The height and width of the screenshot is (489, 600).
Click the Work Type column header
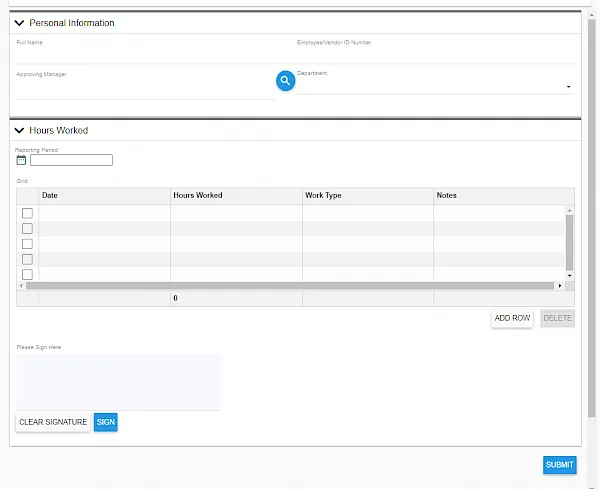click(368, 196)
